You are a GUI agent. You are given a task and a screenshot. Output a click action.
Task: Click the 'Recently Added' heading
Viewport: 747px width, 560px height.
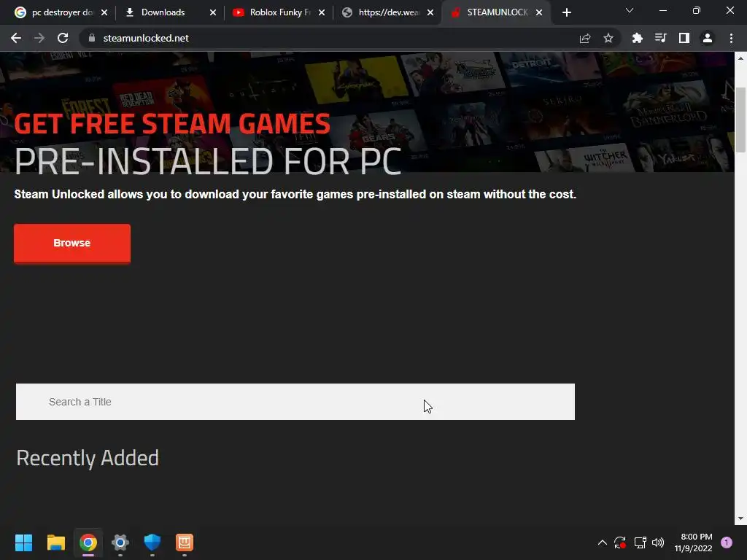click(x=88, y=458)
